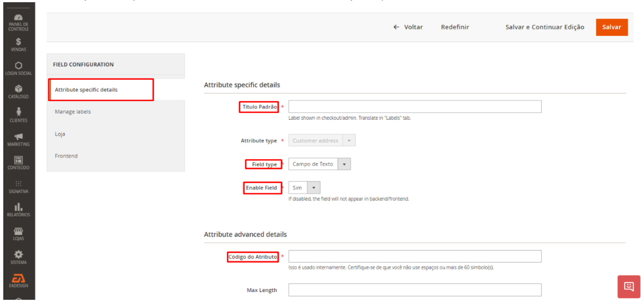644x307 pixels.
Task: Click the orange Salvar button
Action: [611, 27]
